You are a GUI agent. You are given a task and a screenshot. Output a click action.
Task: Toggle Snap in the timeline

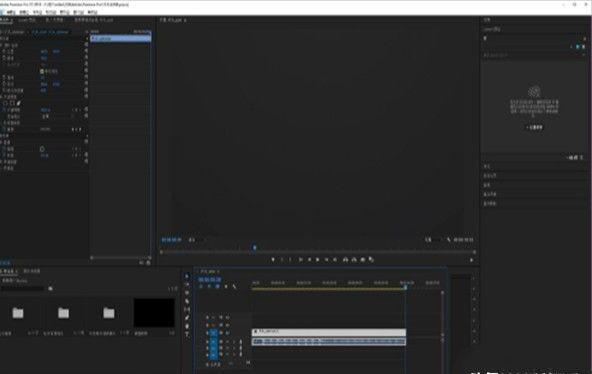click(x=209, y=286)
